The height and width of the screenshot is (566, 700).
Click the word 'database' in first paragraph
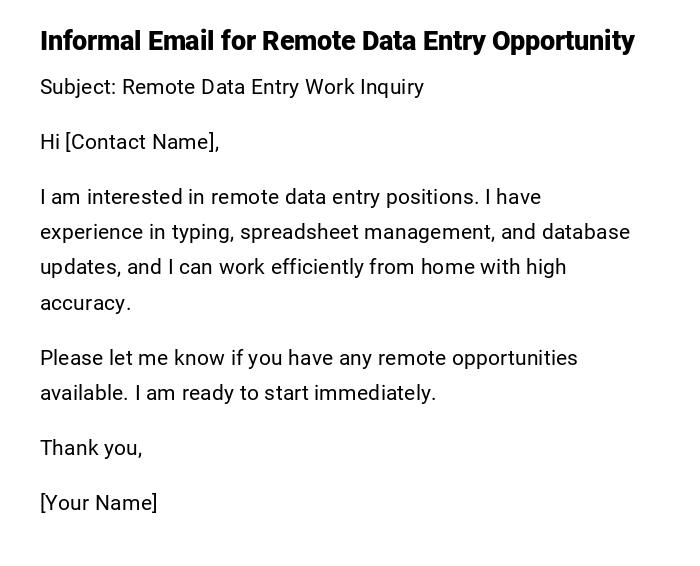click(x=586, y=232)
